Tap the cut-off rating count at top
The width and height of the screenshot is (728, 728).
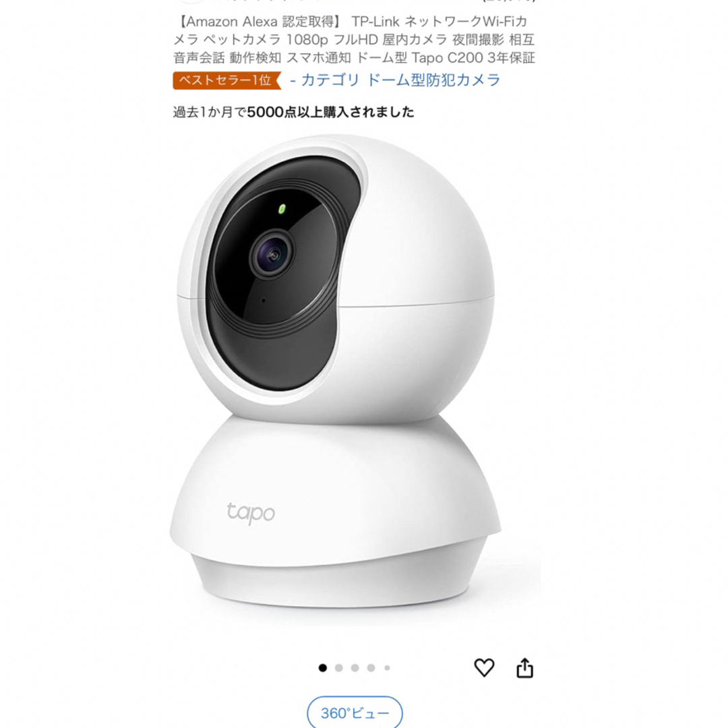point(509,1)
